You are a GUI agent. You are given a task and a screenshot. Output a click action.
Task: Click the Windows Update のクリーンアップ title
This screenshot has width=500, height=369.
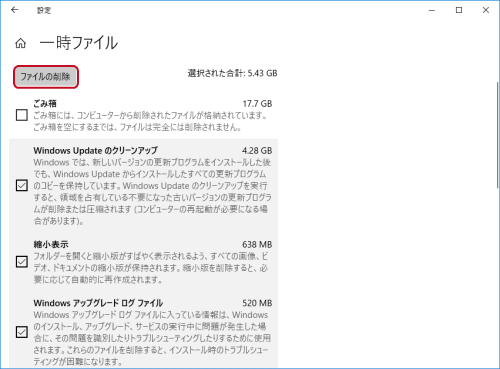tap(95, 151)
